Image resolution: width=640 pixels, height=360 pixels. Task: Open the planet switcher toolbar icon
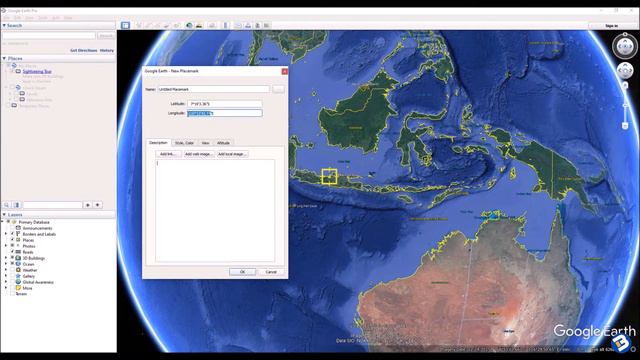coord(211,25)
